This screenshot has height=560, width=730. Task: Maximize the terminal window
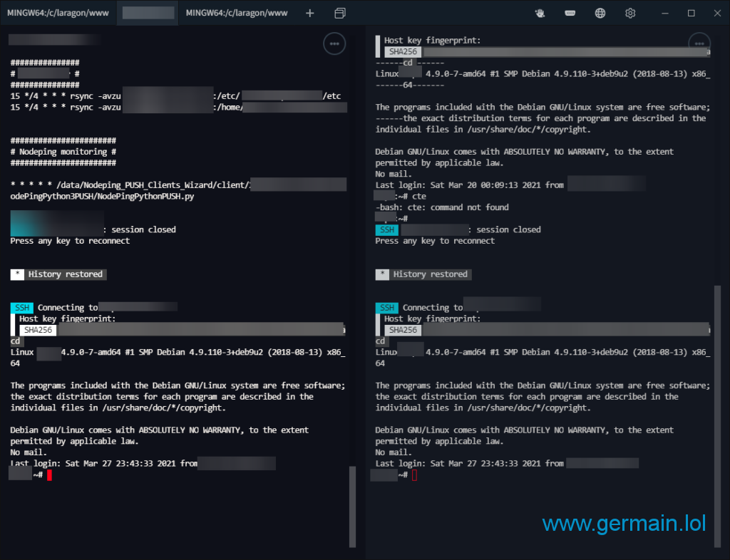(691, 13)
